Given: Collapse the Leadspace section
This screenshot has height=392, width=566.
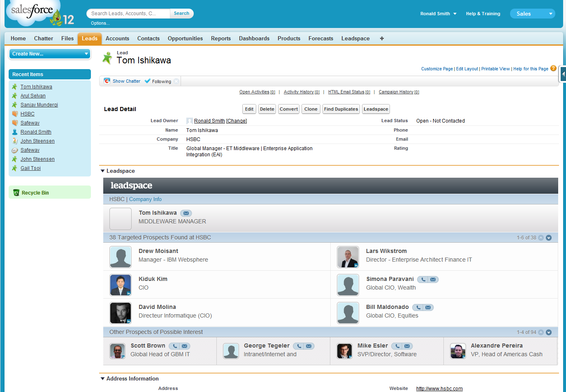Looking at the screenshot, I should point(103,171).
